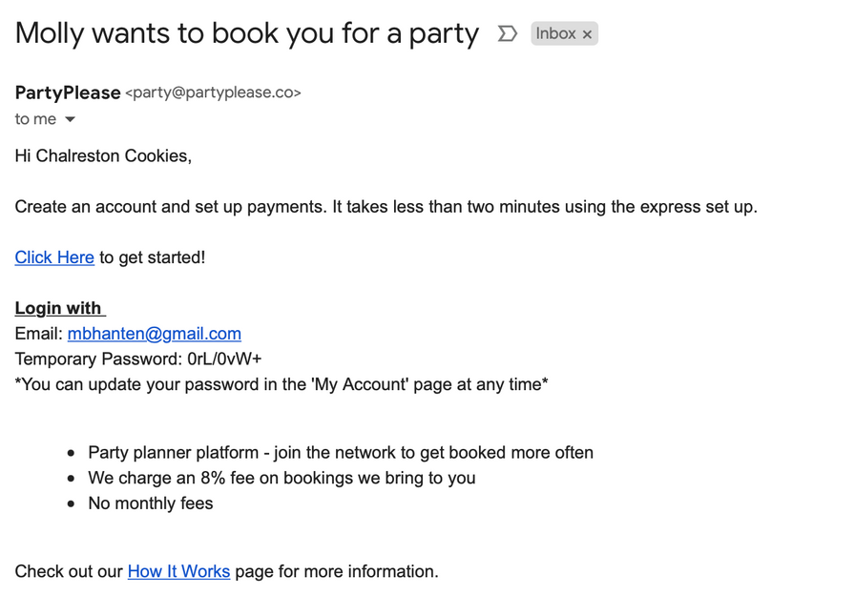855x616 pixels.
Task: Open the 'Click Here' get started link
Action: pos(54,257)
